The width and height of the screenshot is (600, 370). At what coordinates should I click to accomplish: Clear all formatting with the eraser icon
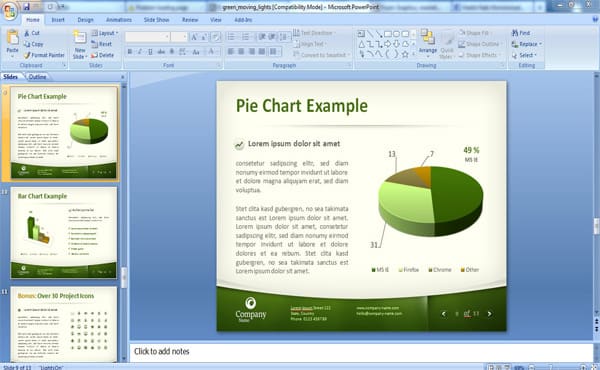[215, 37]
